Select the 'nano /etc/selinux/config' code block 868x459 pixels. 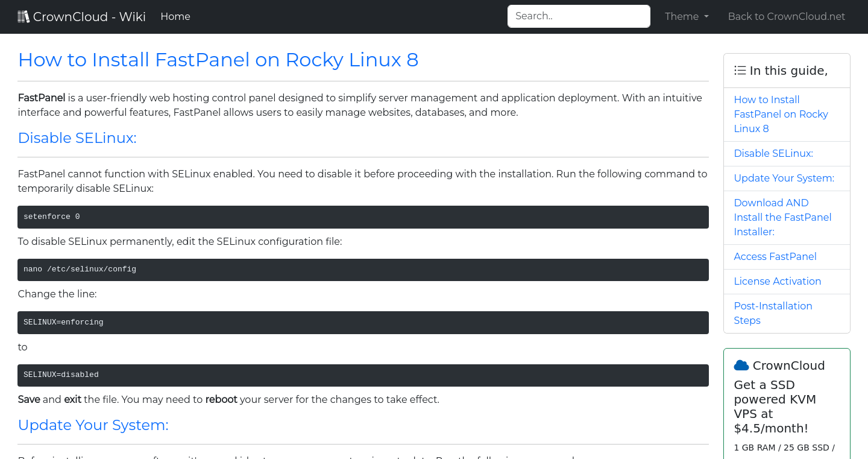click(362, 269)
